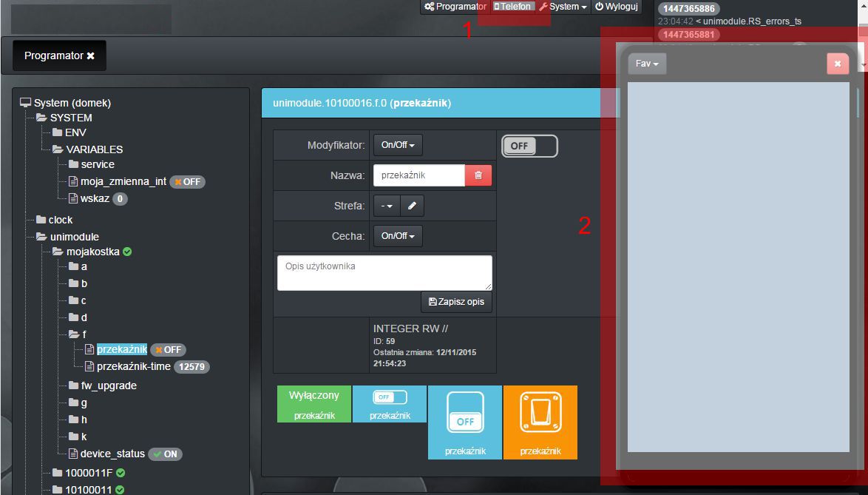Open the Telefon view from top bar

[512, 7]
